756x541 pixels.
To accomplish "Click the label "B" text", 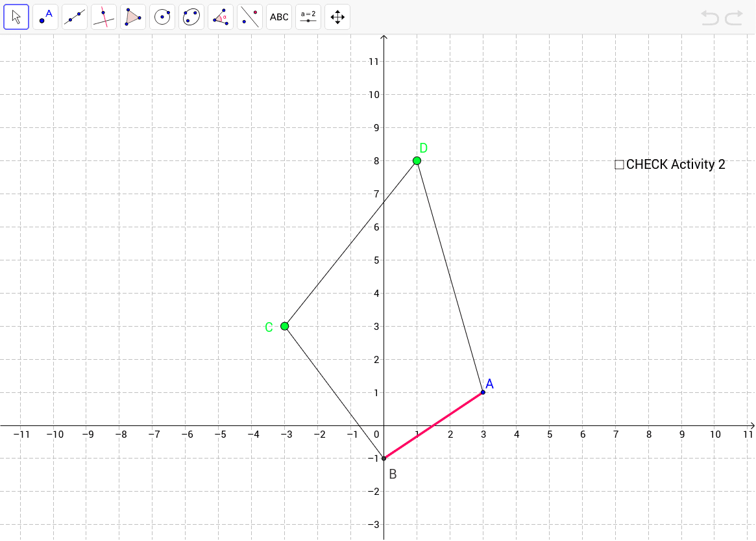I will pyautogui.click(x=393, y=474).
